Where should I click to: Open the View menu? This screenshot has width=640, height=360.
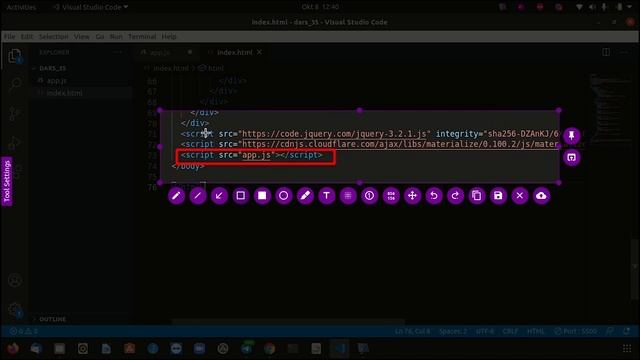pos(82,37)
